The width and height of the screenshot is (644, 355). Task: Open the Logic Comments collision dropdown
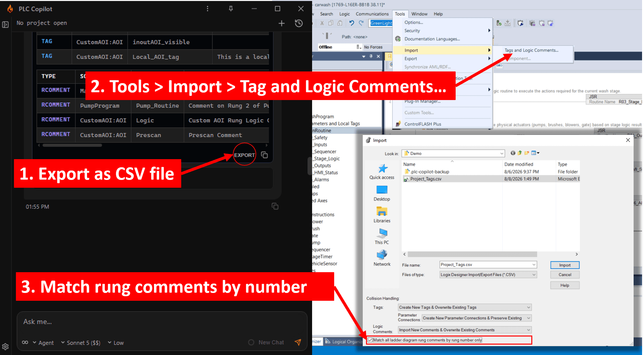[x=465, y=330]
